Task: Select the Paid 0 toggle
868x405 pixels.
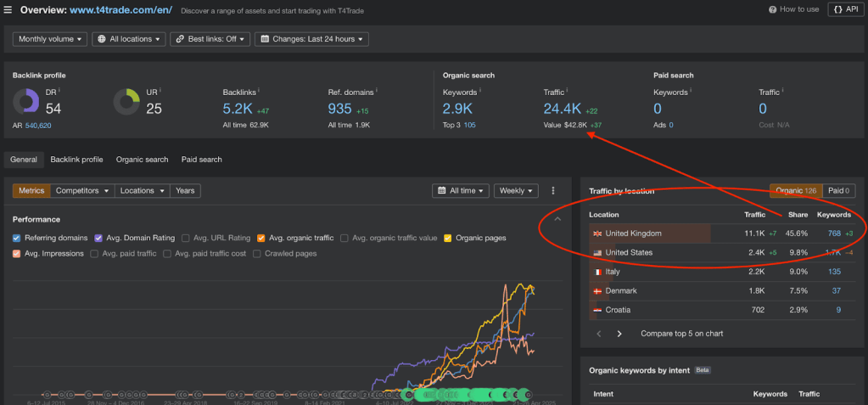Action: click(x=839, y=190)
